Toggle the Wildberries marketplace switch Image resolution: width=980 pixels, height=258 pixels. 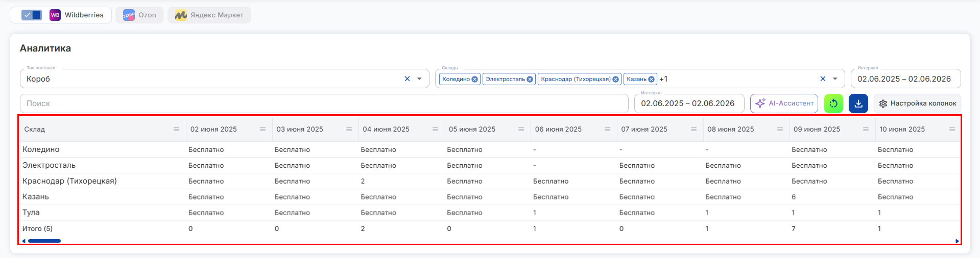[32, 15]
